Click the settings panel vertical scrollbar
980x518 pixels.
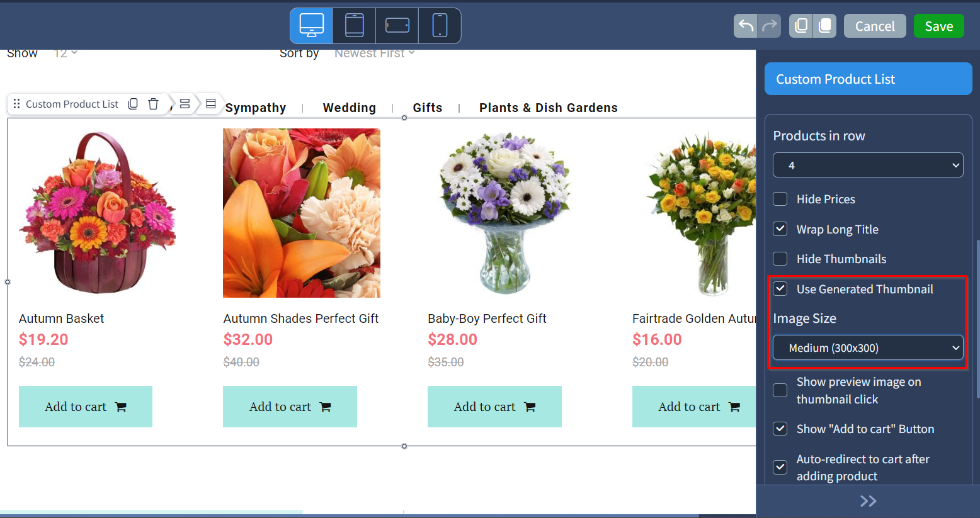coord(977,318)
